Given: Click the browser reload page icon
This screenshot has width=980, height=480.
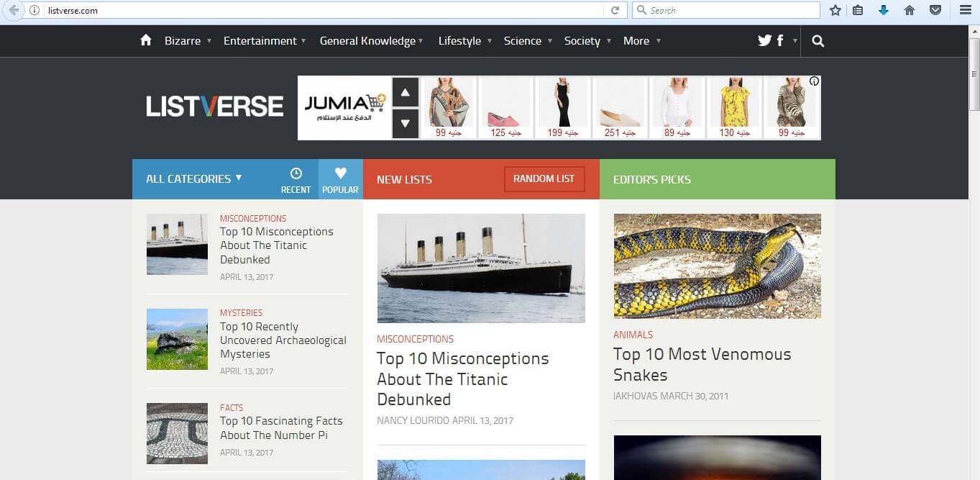Looking at the screenshot, I should click(615, 10).
